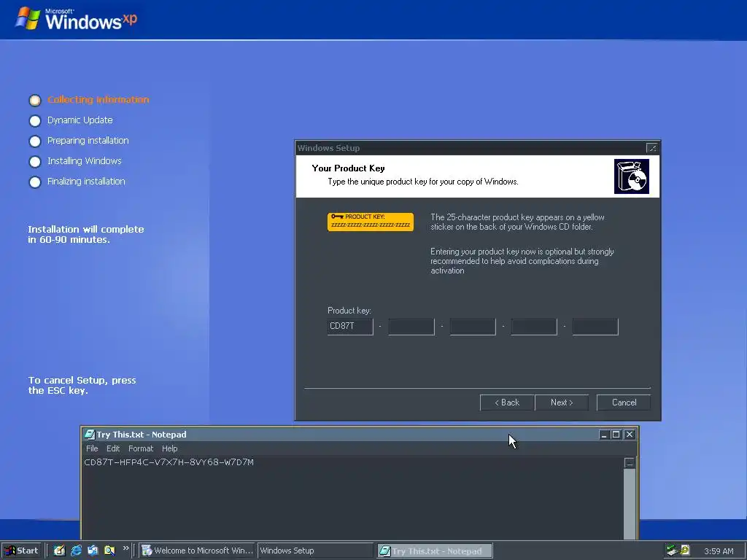Focus the second product key field
The height and width of the screenshot is (560, 747).
point(411,327)
